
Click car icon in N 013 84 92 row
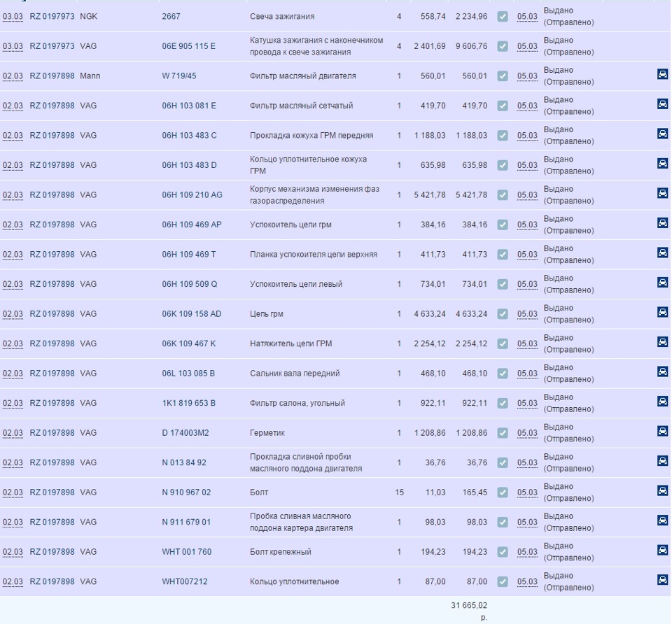click(662, 461)
